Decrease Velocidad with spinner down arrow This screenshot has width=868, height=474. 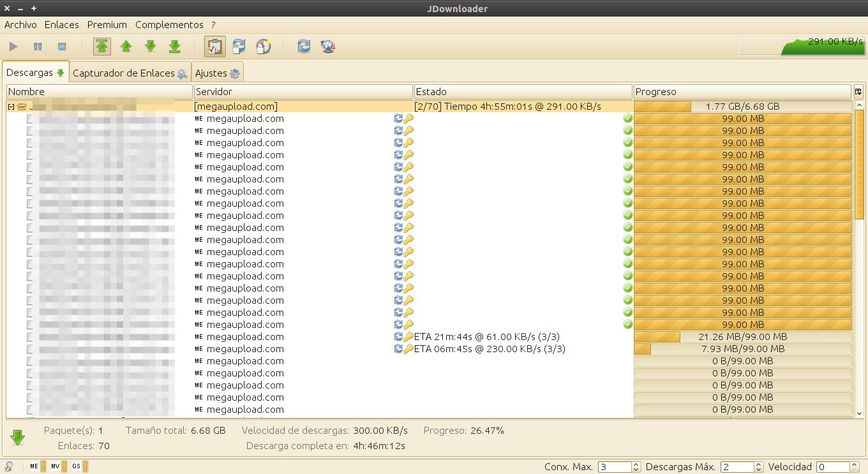point(854,470)
